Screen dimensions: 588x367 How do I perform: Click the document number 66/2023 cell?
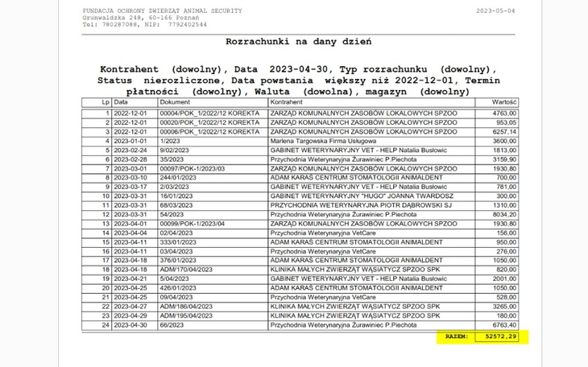pos(171,325)
